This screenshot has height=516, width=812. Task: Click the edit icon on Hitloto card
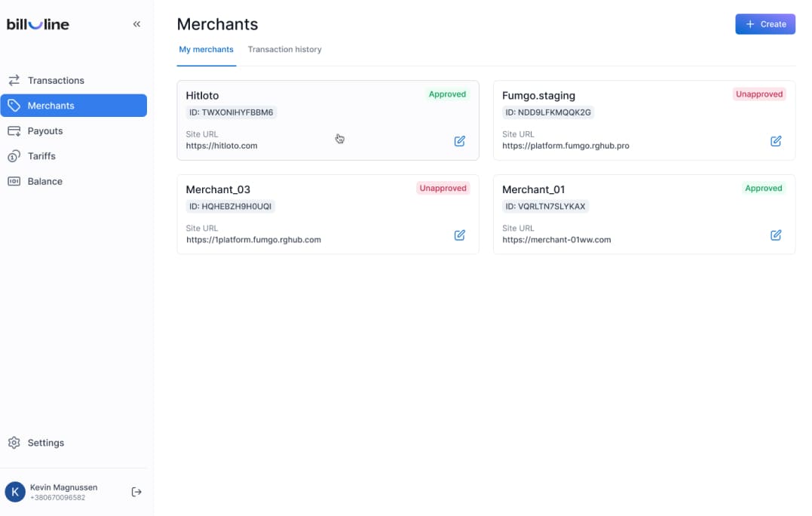pyautogui.click(x=459, y=141)
